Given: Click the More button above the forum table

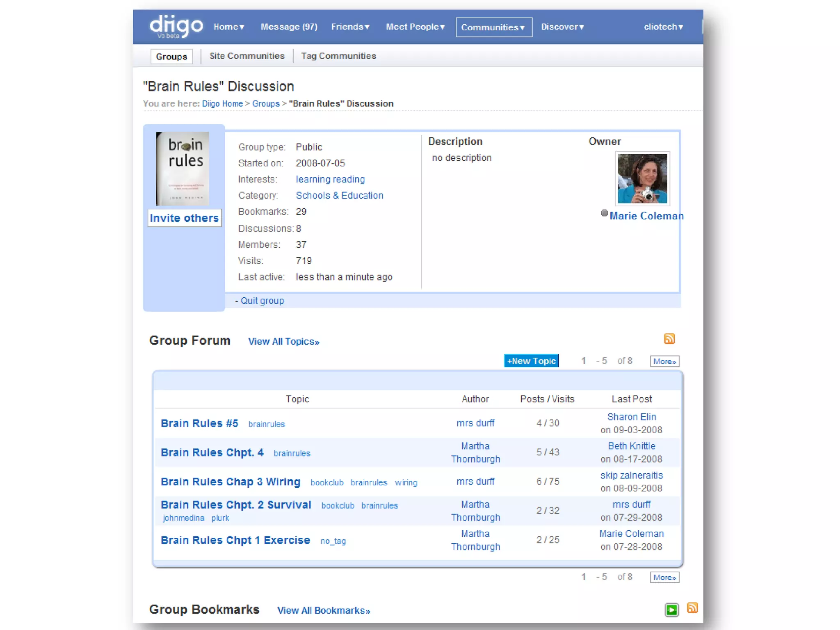Looking at the screenshot, I should coord(664,361).
